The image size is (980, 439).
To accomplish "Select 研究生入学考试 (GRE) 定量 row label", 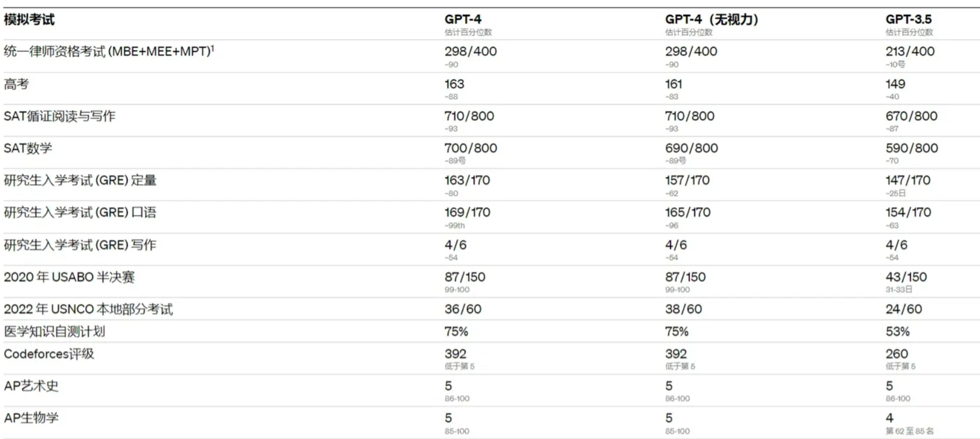I will (x=80, y=180).
